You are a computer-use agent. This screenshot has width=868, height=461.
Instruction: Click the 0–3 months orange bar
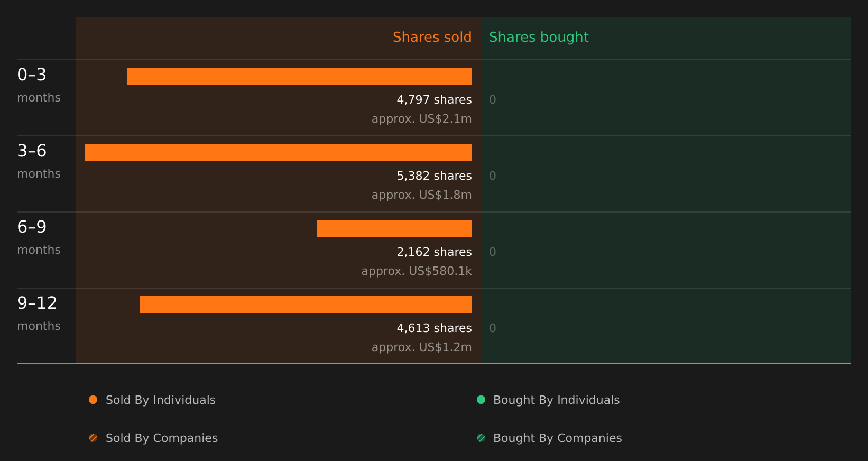(299, 76)
